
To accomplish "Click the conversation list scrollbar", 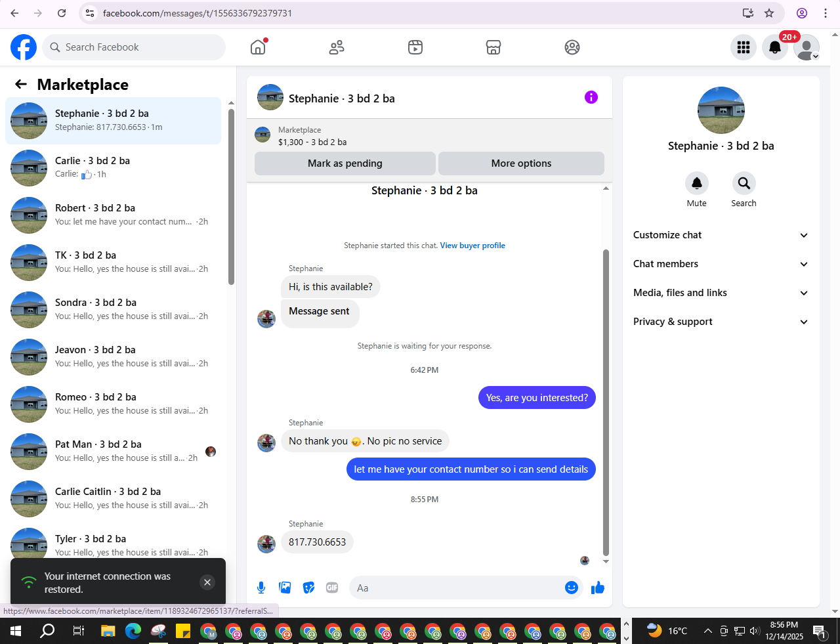I will coord(231,197).
